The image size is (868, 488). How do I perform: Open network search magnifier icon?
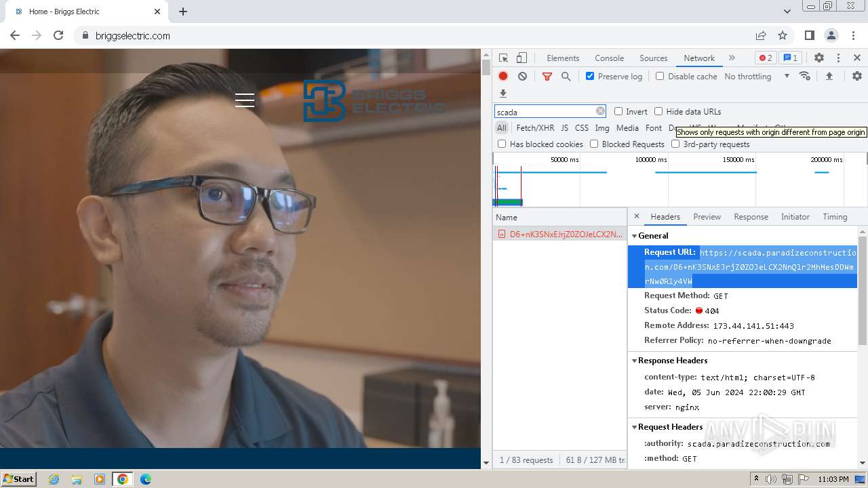point(566,77)
